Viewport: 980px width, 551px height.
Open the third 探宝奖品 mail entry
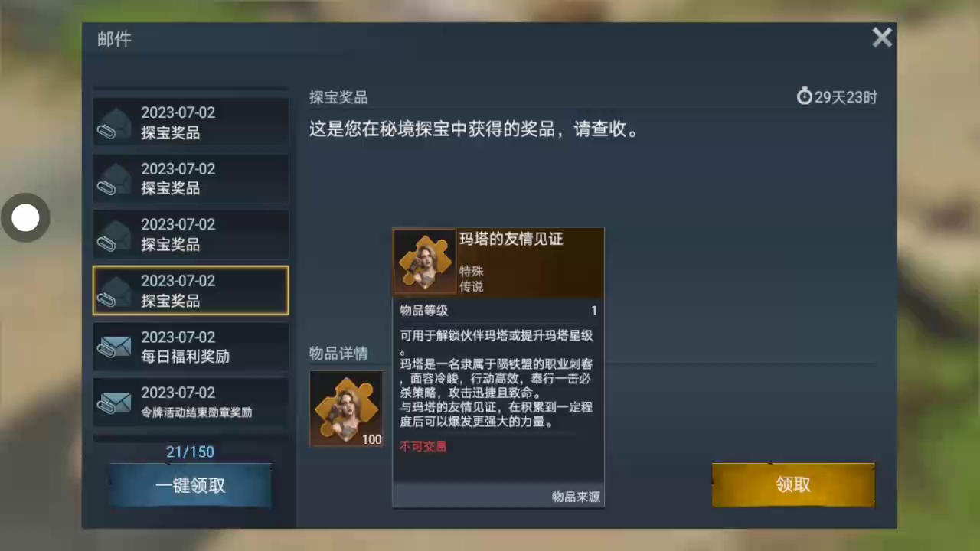(191, 234)
